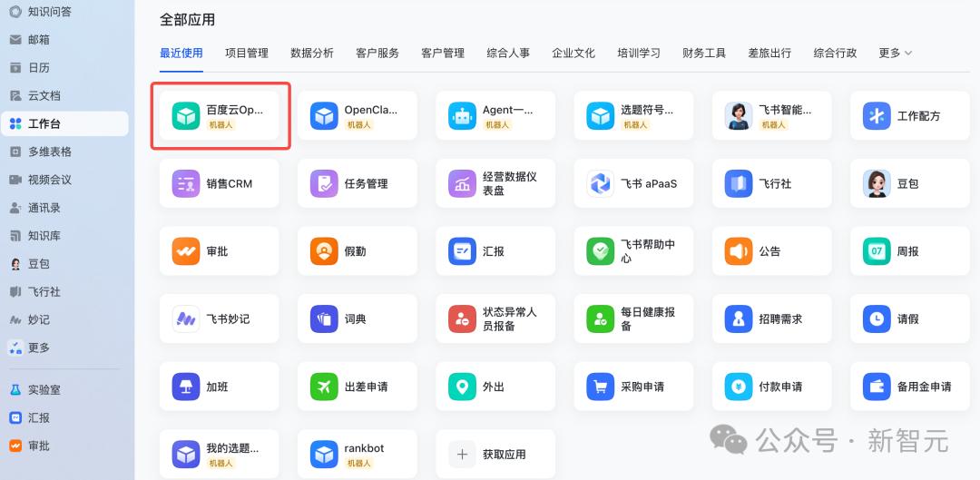This screenshot has height=480, width=980.
Task: Switch to the 差旅出行 tab
Action: pyautogui.click(x=769, y=54)
